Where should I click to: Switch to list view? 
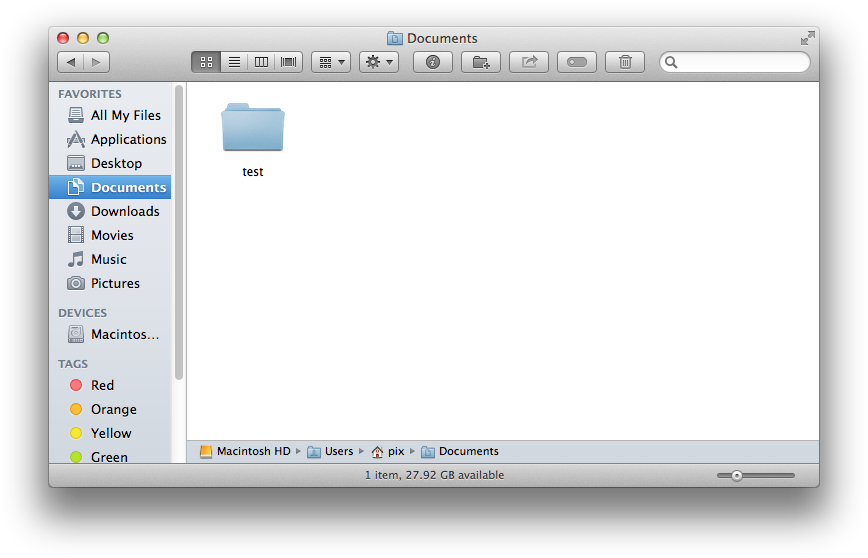(234, 62)
